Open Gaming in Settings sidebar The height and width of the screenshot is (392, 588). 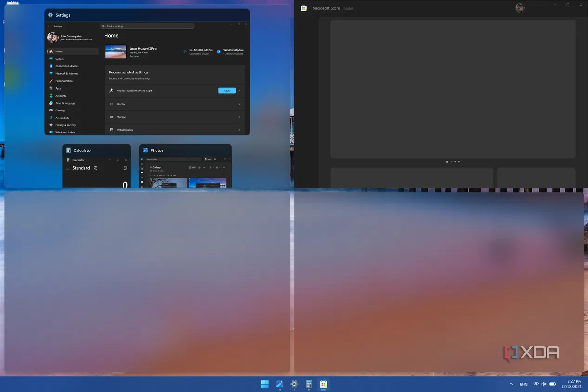73,111
